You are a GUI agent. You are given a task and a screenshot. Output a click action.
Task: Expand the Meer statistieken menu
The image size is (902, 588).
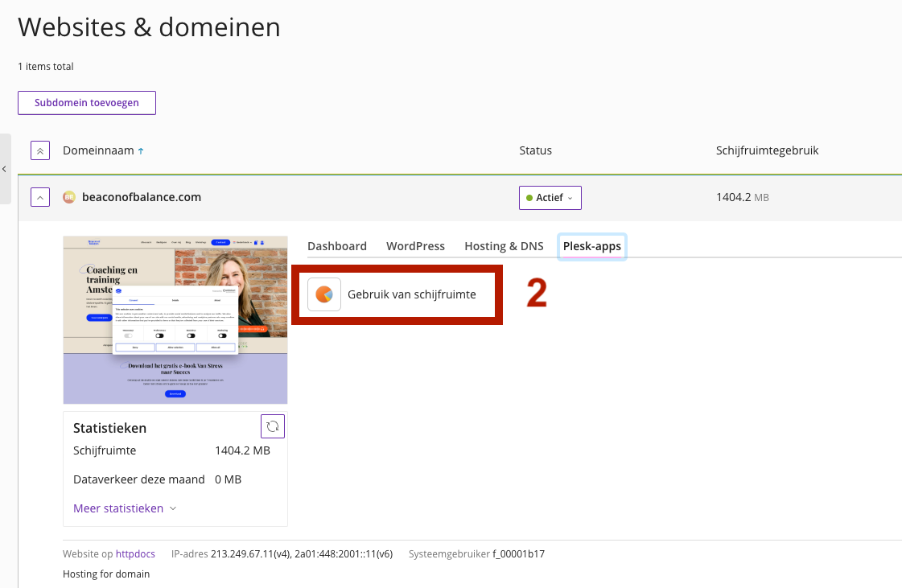(x=125, y=508)
